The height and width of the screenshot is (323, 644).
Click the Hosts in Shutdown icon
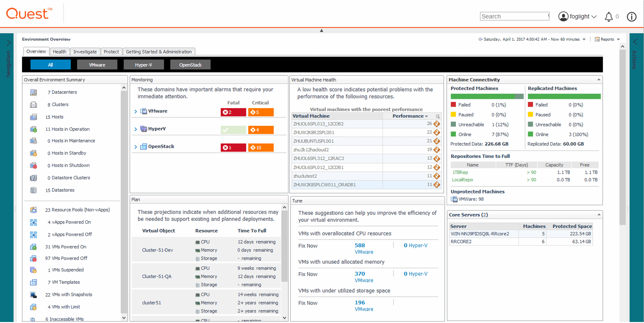[33, 166]
